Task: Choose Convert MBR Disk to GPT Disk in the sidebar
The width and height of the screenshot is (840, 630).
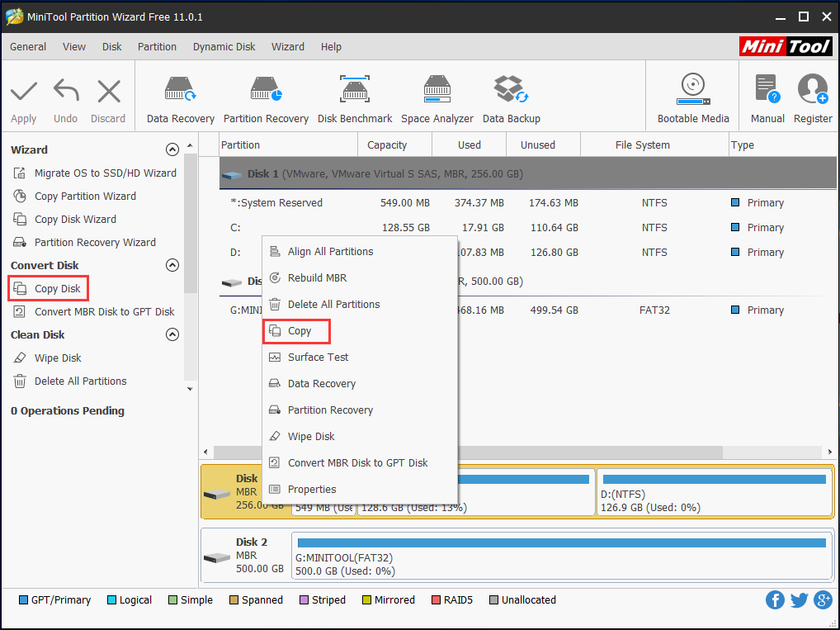Action: coord(94,311)
